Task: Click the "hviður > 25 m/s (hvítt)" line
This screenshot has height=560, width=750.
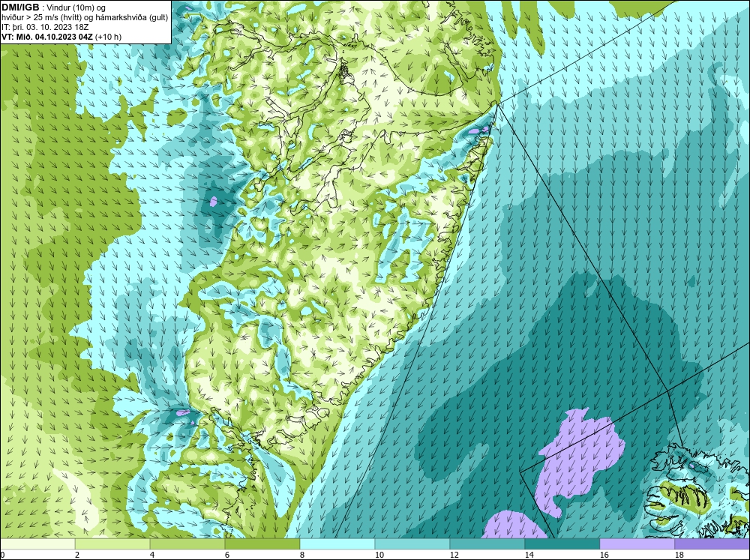Action: [x=41, y=18]
